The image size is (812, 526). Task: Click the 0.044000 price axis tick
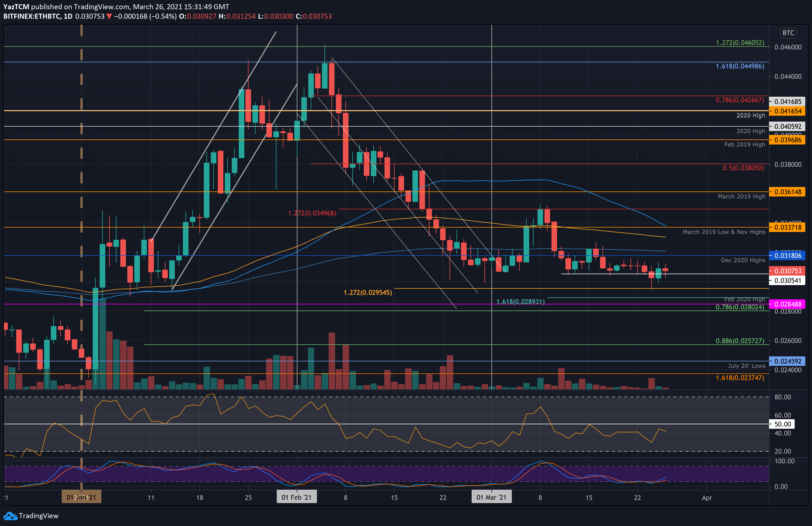(788, 77)
